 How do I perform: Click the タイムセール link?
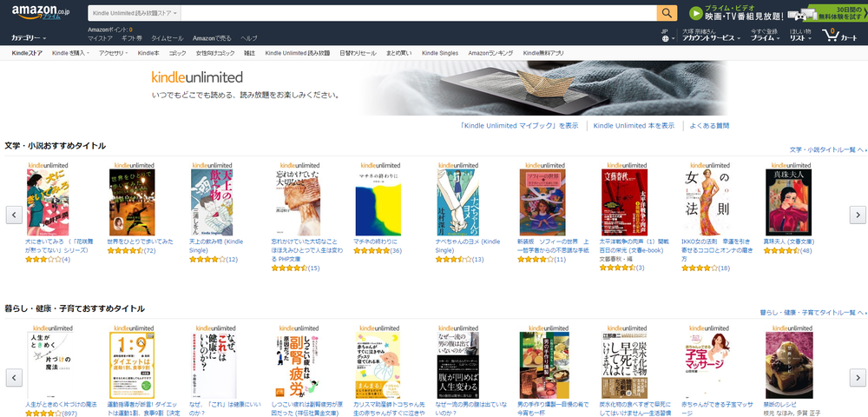168,38
